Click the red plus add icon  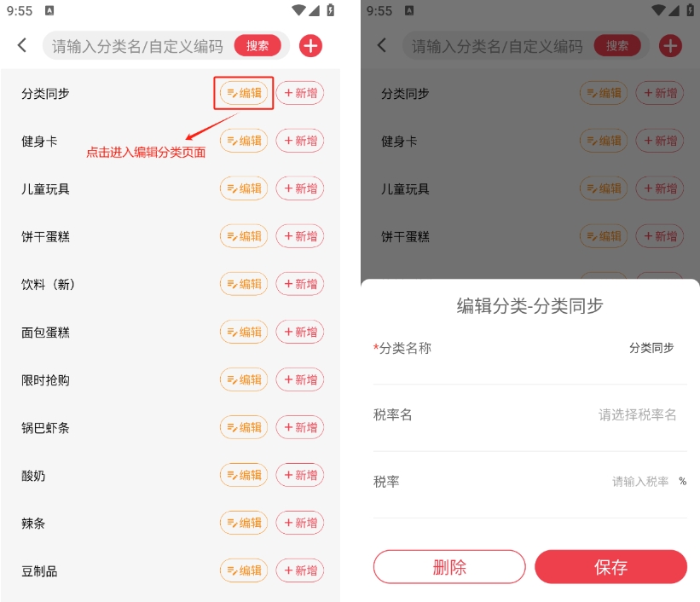[x=310, y=45]
